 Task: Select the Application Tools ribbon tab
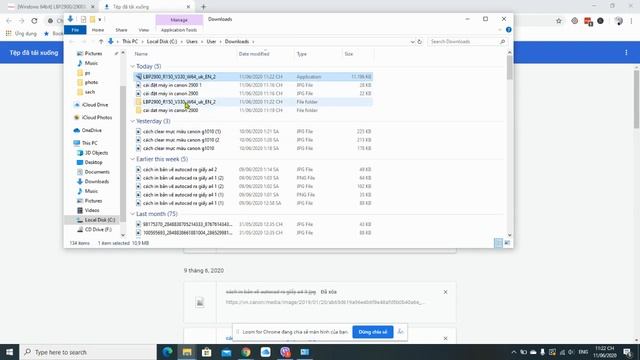click(x=179, y=30)
